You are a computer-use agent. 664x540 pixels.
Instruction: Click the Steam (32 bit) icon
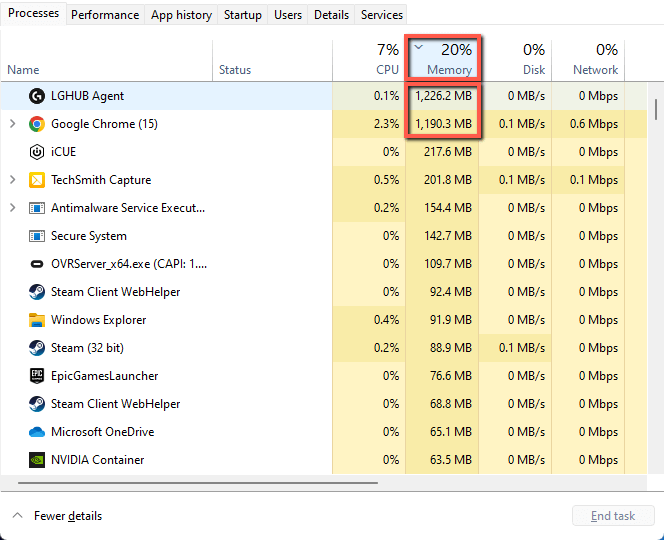tap(37, 348)
